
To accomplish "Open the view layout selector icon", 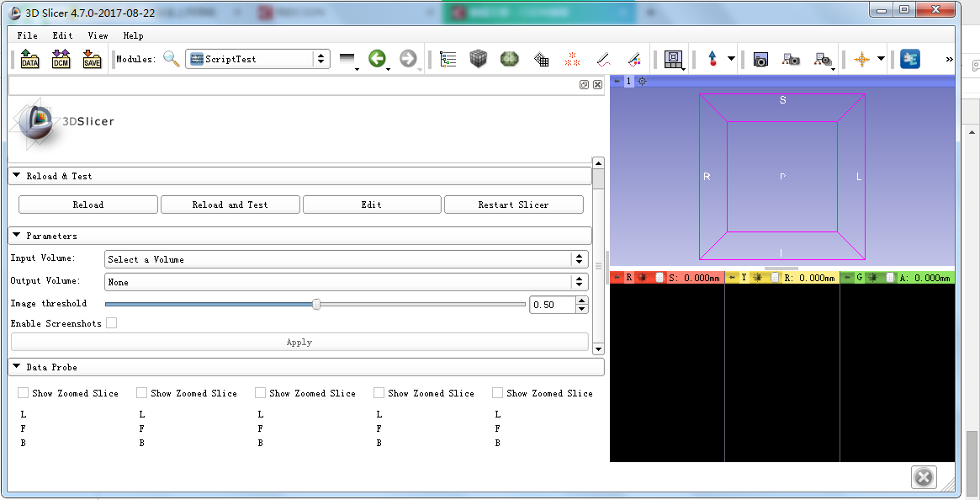I will 674,60.
